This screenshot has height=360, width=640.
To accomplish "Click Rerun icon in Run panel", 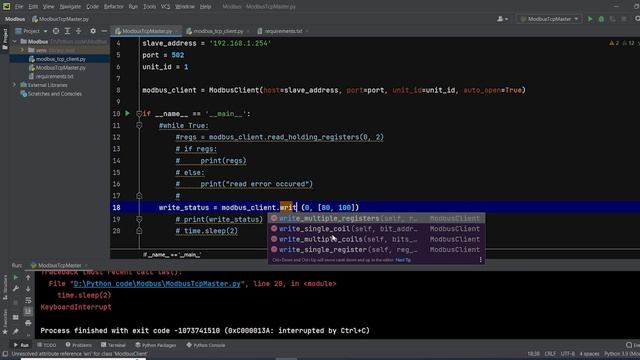I will (16, 278).
